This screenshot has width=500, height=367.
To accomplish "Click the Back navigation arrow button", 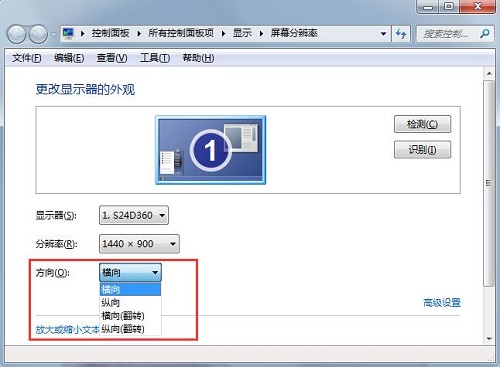I will (x=16, y=34).
